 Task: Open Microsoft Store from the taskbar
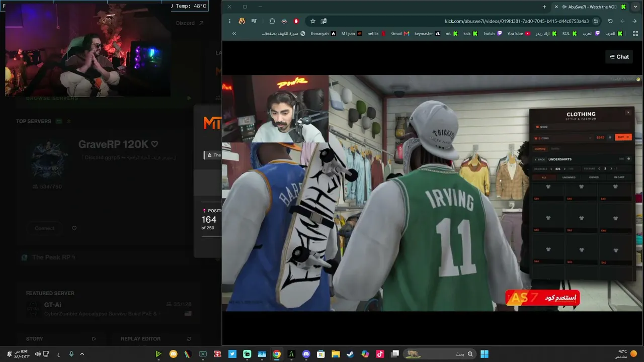click(x=320, y=354)
